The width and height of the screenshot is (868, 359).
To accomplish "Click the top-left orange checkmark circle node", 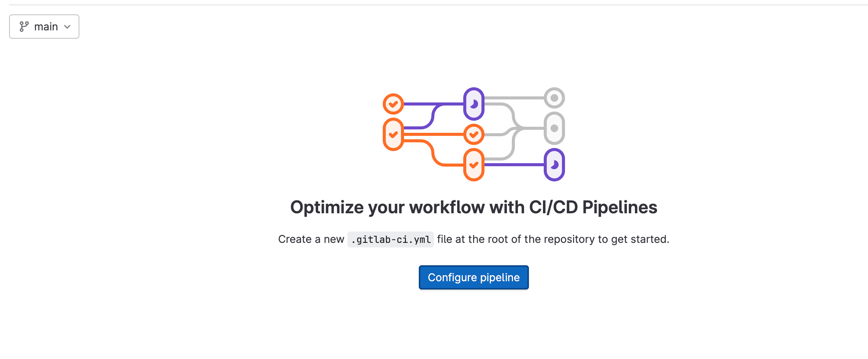I will tap(393, 104).
